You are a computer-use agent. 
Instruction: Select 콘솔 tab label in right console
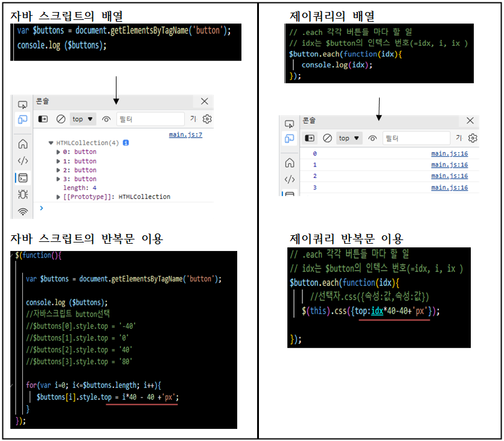pos(309,121)
